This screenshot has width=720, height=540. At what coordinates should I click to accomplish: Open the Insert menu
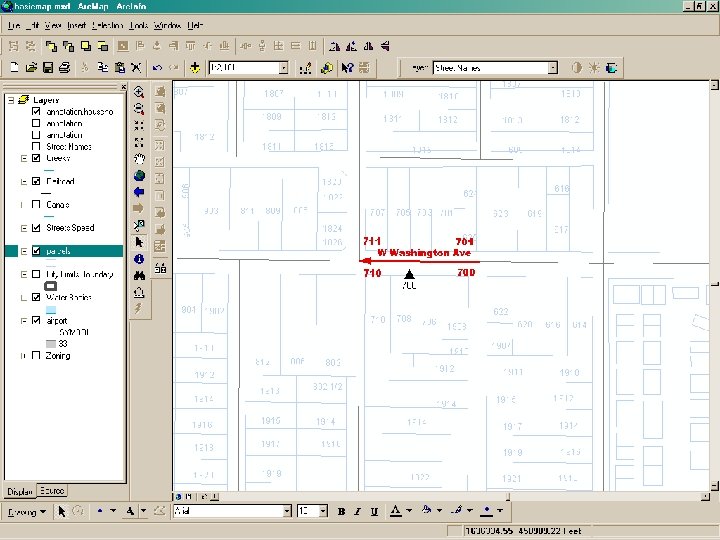coord(76,26)
